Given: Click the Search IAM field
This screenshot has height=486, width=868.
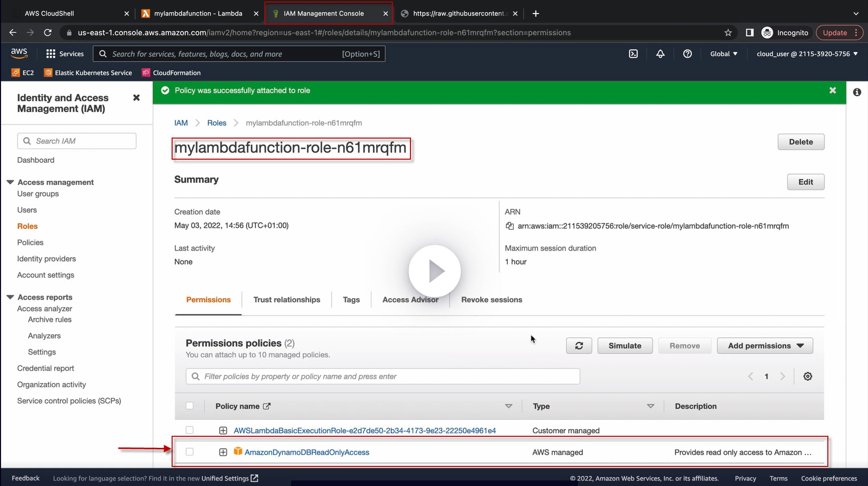Looking at the screenshot, I should (77, 141).
